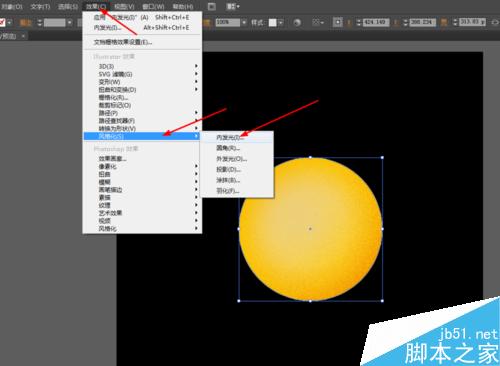Viewport: 500px width, 366px height.
Task: Choose 投影(D)... in the stylize submenu
Action: coord(237,170)
